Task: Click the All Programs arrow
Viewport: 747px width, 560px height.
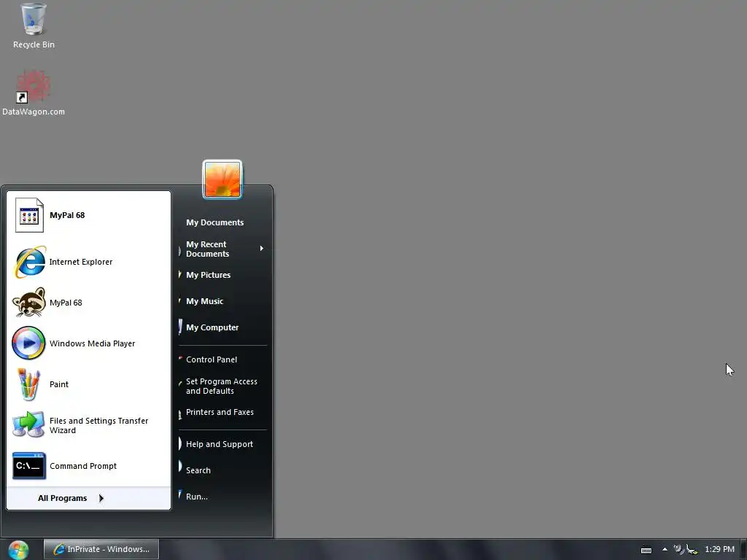Action: click(101, 498)
